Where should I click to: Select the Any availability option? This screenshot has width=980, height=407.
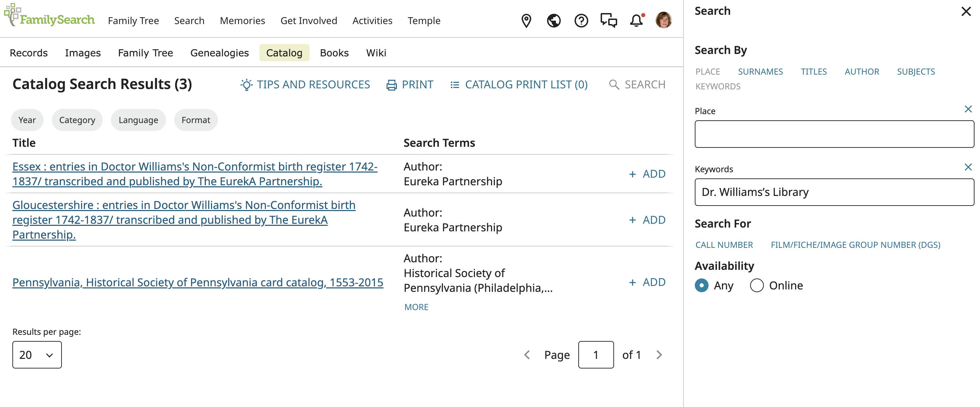click(x=702, y=286)
